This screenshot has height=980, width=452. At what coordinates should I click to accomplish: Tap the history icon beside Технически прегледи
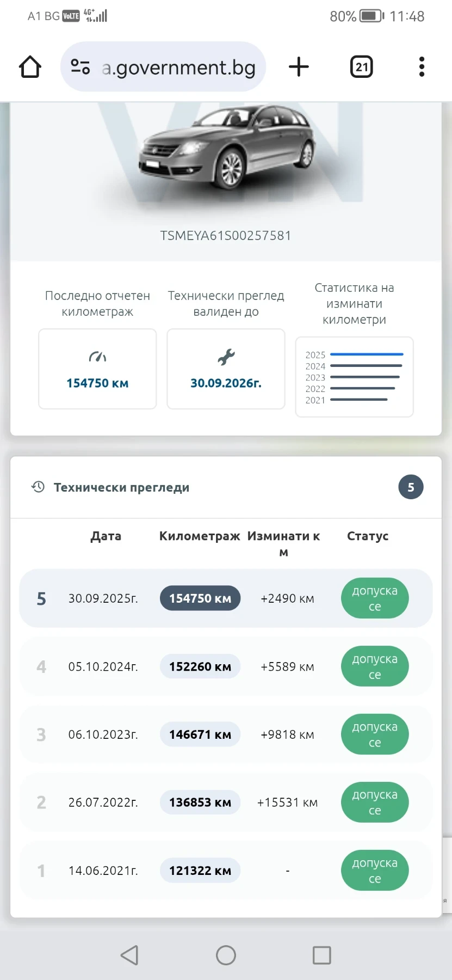(x=38, y=487)
